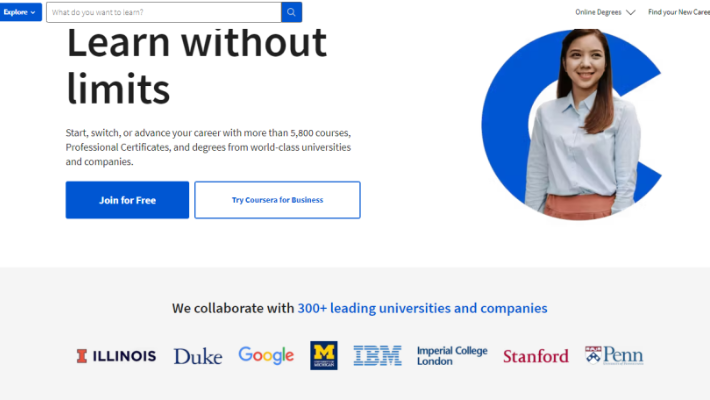Open the 300+ leading universities and companies link
710x400 pixels.
(422, 308)
